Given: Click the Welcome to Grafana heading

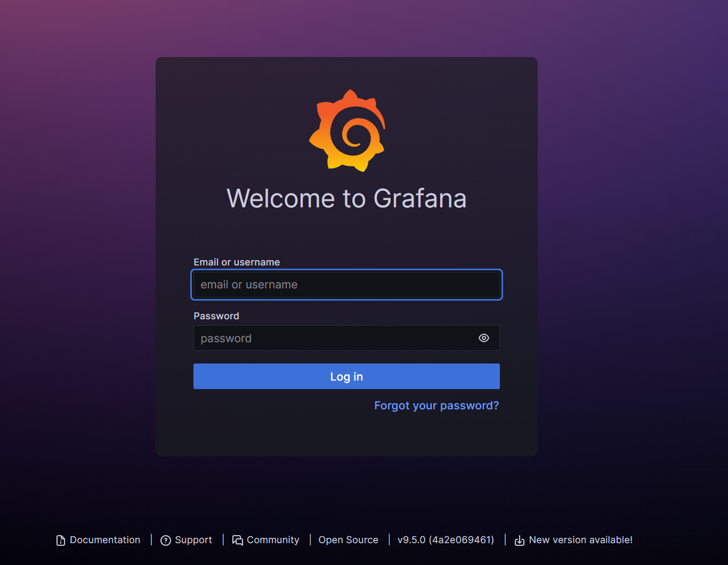Looking at the screenshot, I should coord(347,198).
